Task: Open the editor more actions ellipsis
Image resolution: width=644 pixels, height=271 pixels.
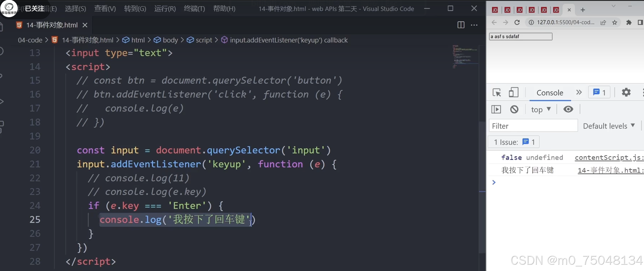Action: 474,25
